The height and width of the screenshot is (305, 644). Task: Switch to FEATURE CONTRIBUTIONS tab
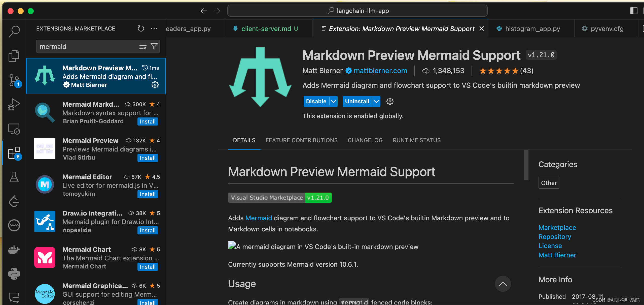coord(301,140)
